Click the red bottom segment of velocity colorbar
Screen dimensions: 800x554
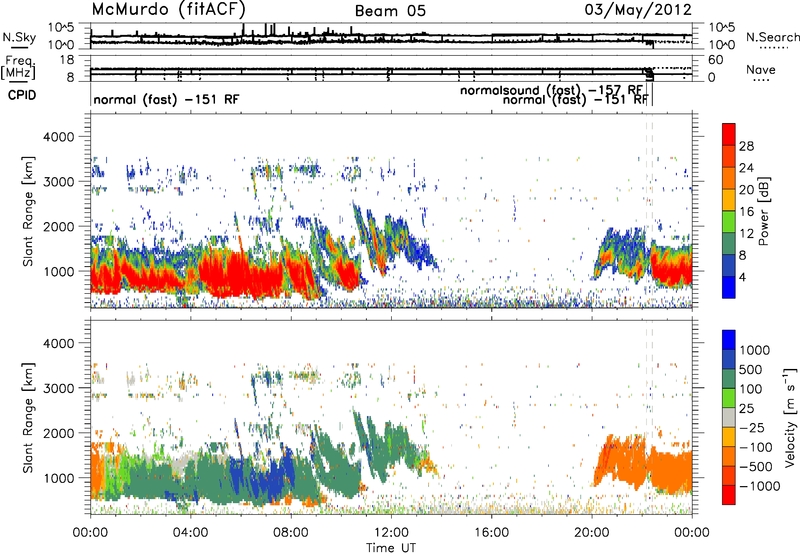click(729, 495)
